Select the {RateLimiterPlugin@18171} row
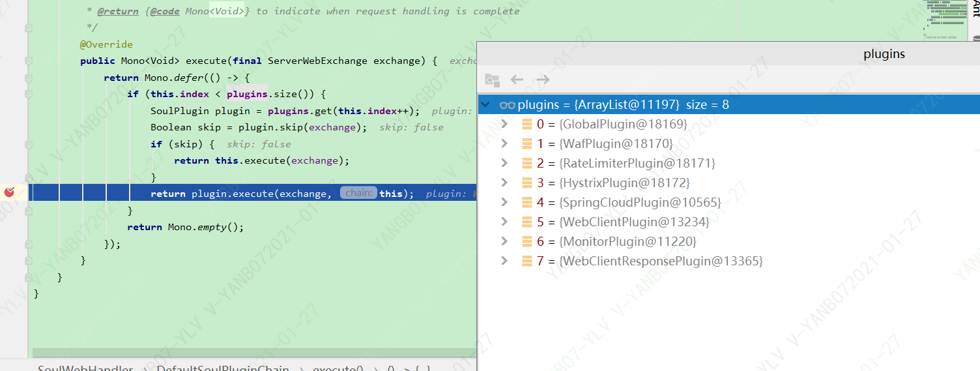Screen dimensions: 980x371 click(728, 163)
